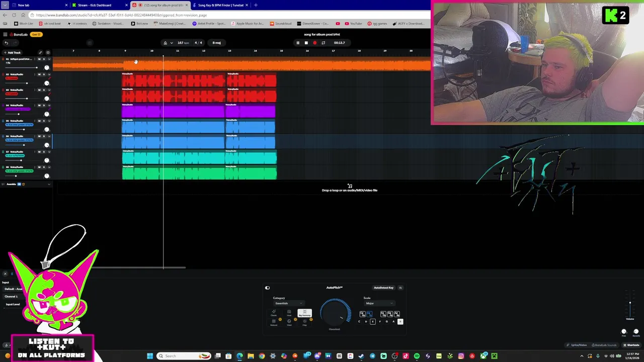Open the Category Essentials dropdown
This screenshot has height=362, width=644.
point(289,303)
